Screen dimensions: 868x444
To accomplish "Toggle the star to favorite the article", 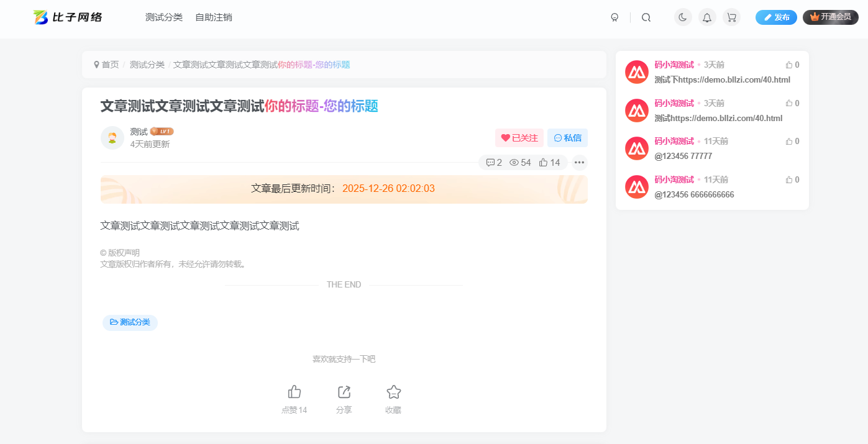I will pyautogui.click(x=393, y=392).
